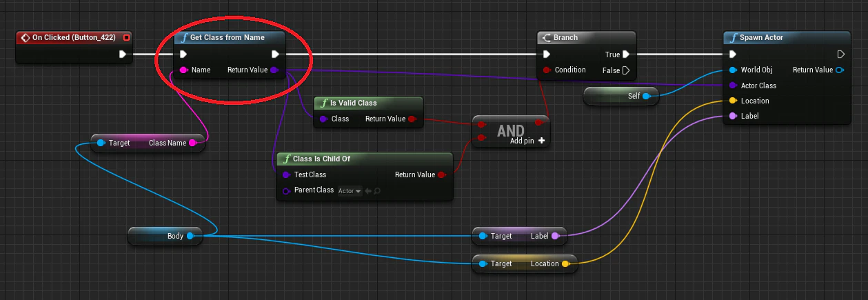Click the Body variable output pin
The width and height of the screenshot is (868, 300).
pos(190,236)
